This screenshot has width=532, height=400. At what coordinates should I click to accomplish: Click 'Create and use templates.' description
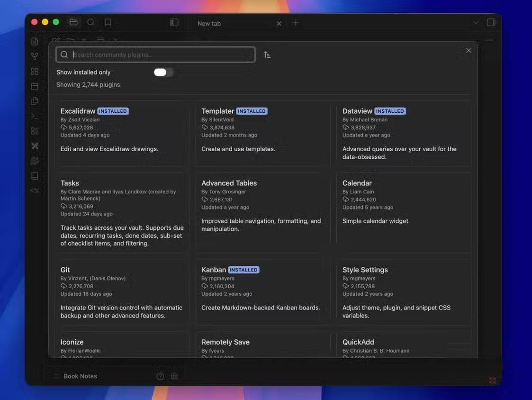[x=238, y=149]
